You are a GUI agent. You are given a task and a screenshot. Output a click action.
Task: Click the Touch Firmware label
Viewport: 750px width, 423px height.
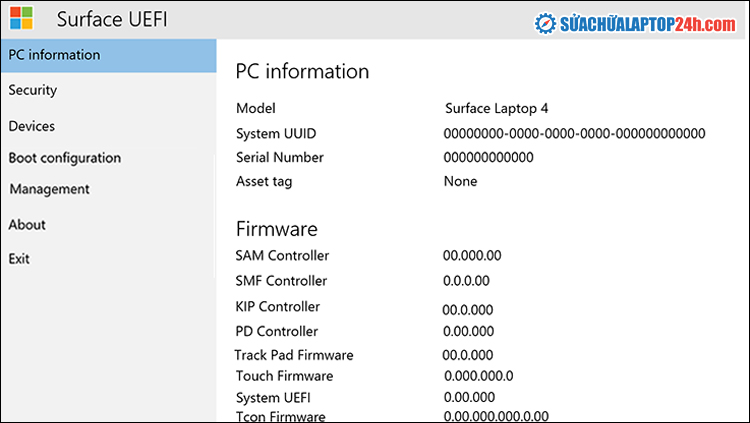[x=284, y=376]
